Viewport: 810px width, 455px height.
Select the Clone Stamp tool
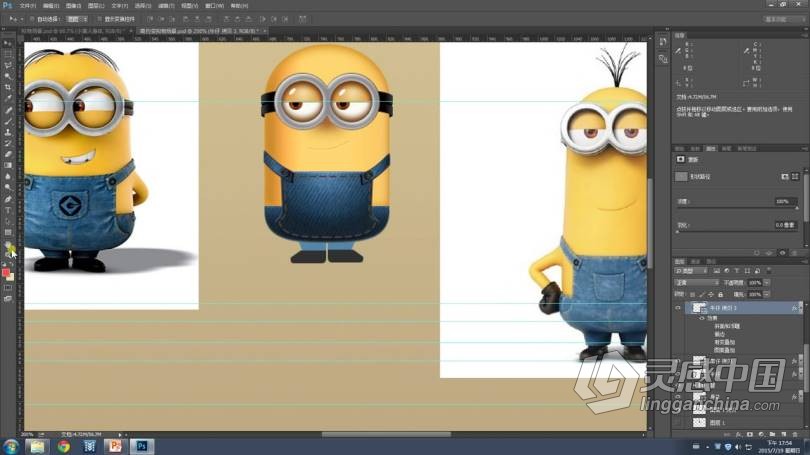pyautogui.click(x=8, y=132)
